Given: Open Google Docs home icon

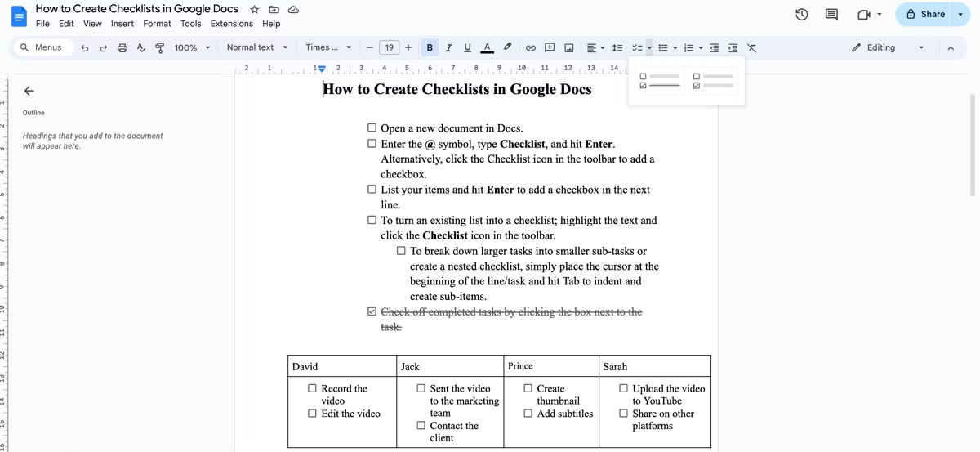Looking at the screenshot, I should coord(19,16).
